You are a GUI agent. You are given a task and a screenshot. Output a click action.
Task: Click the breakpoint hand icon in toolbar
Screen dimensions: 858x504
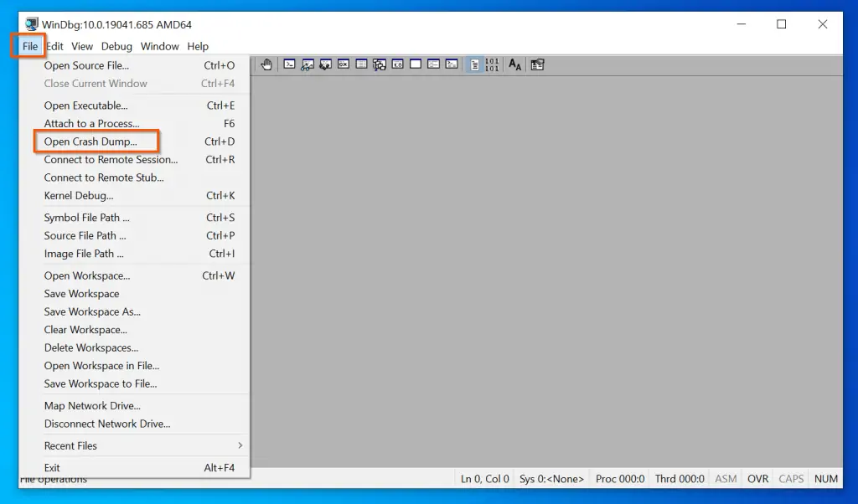266,64
